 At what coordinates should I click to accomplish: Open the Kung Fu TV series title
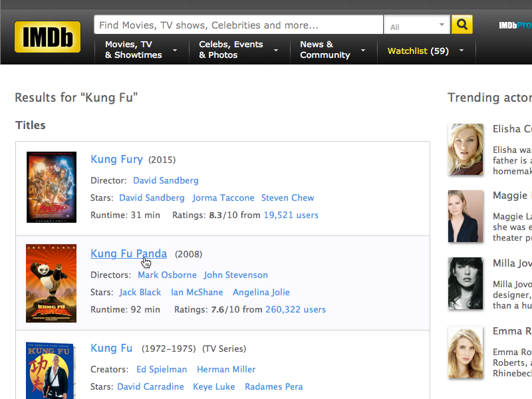111,348
